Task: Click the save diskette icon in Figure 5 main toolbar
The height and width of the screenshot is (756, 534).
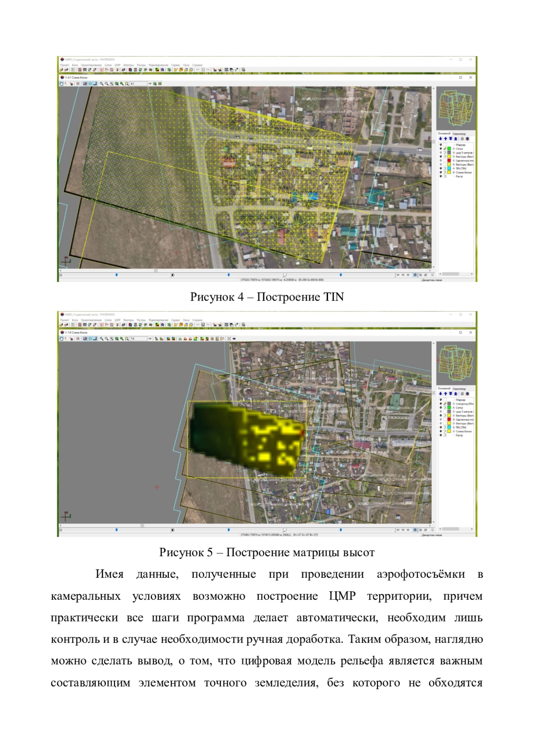Action: click(x=203, y=325)
